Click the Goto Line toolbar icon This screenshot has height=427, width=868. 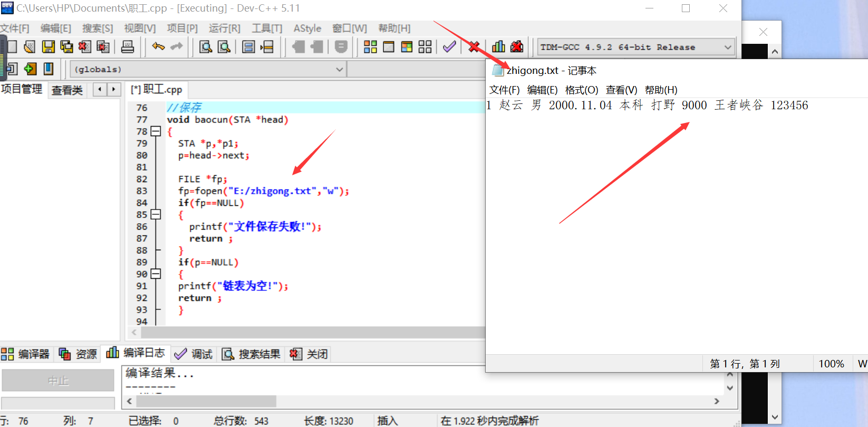(267, 47)
